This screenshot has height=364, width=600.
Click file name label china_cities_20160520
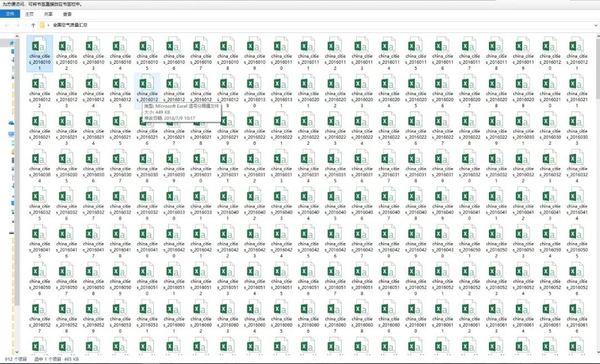point(416,287)
